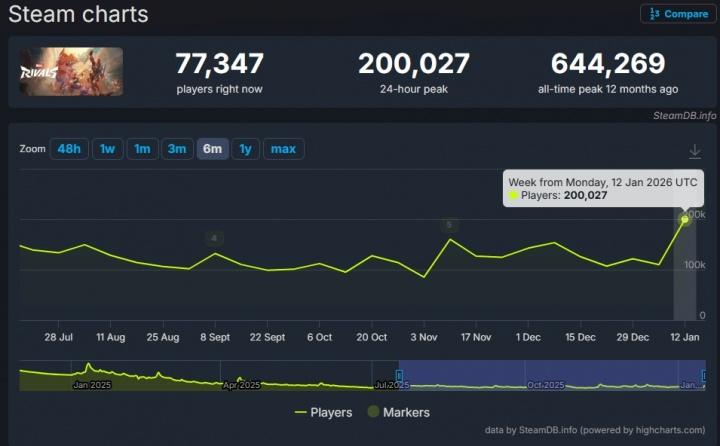Viewport: 720px width, 446px height.
Task: Click the Steam charts heading
Action: pos(79,14)
